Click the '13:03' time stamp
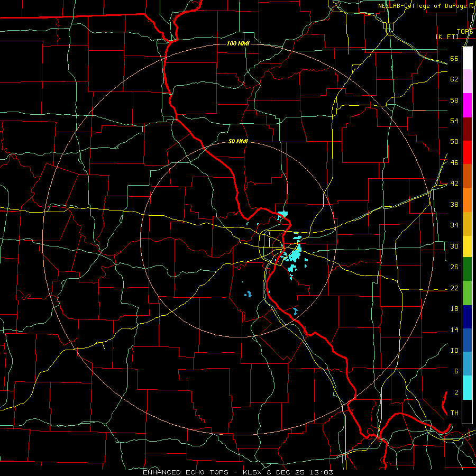Viewport: 476px width, 476px height. (322, 472)
